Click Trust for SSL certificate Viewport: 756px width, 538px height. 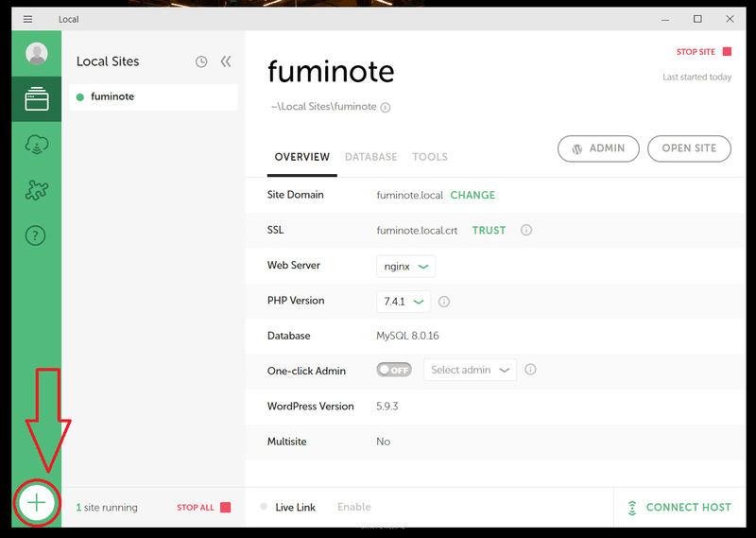(x=489, y=230)
